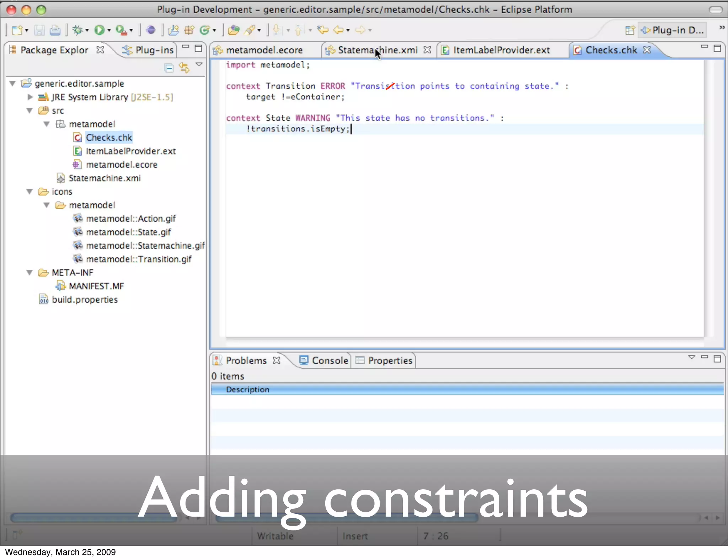728x560 pixels.
Task: Click the Debug bug toolbar icon
Action: (x=77, y=30)
